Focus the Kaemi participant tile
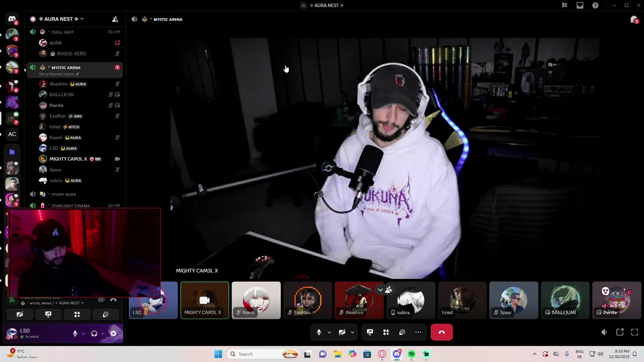 [256, 300]
